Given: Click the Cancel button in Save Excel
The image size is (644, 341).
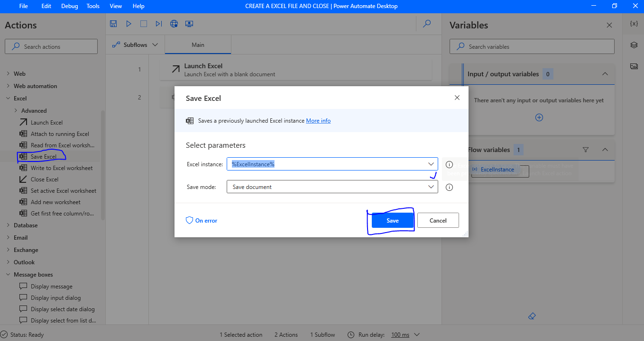Looking at the screenshot, I should pyautogui.click(x=438, y=220).
